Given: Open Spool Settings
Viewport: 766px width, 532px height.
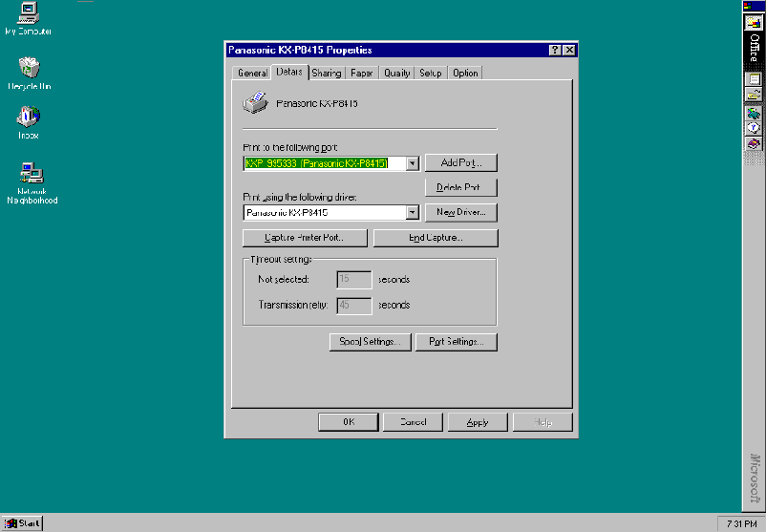Looking at the screenshot, I should pos(369,342).
